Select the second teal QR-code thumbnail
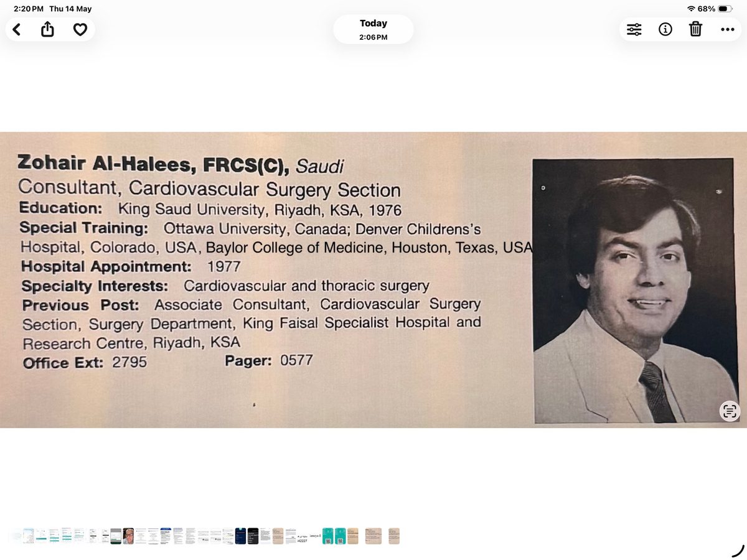 pos(341,536)
